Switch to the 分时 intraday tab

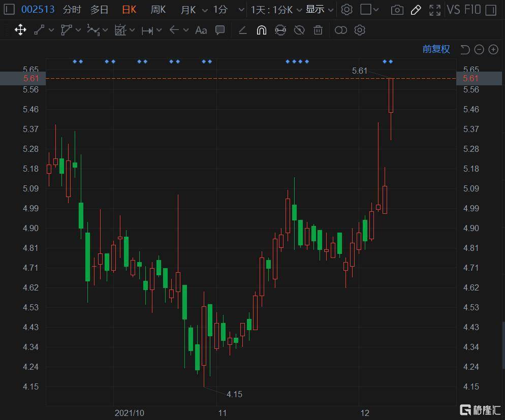click(72, 10)
